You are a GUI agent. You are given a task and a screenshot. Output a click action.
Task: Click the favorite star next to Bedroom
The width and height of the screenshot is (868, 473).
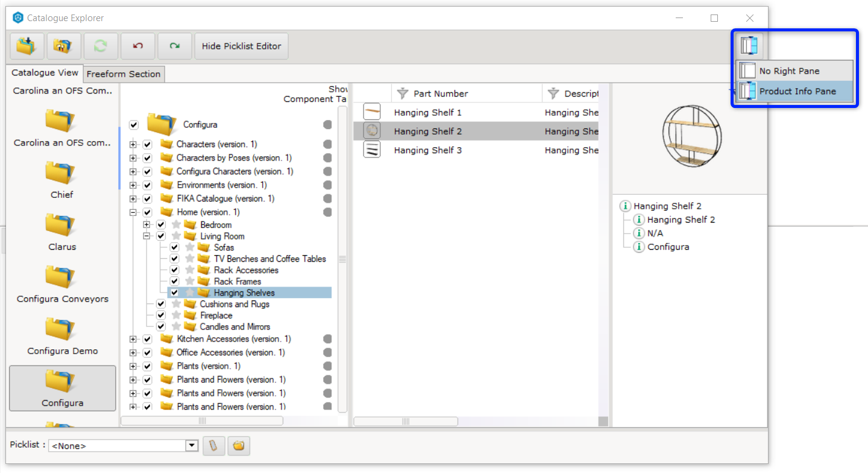(x=176, y=224)
